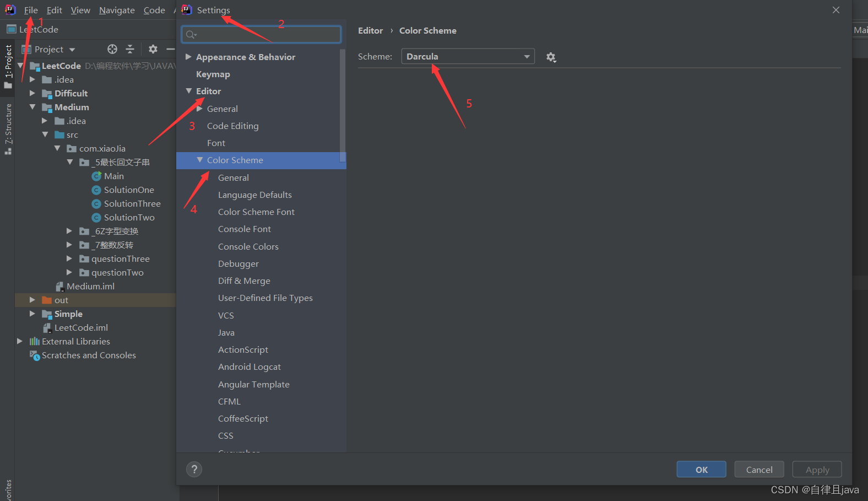Image resolution: width=868 pixels, height=501 pixels.
Task: Expand the questionThree package
Action: pyautogui.click(x=69, y=258)
